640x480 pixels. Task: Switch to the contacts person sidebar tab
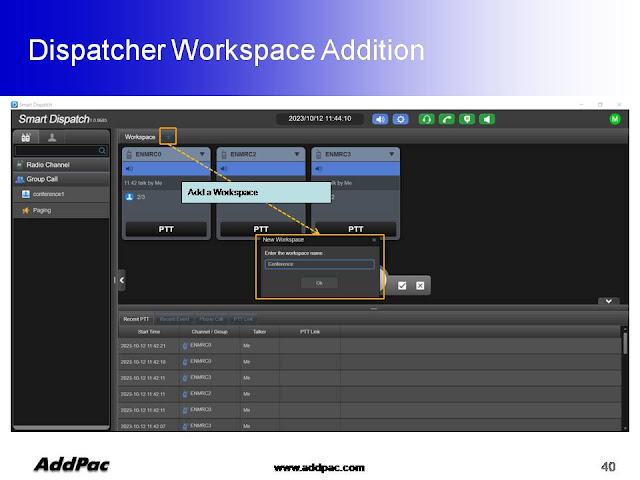pyautogui.click(x=52, y=137)
